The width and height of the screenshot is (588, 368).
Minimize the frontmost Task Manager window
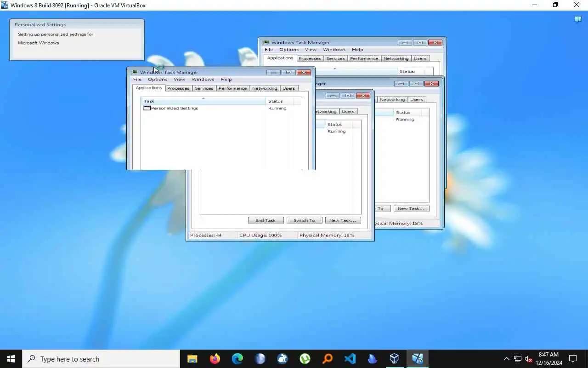[273, 72]
